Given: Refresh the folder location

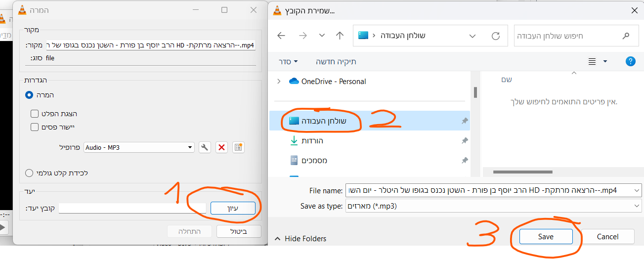Looking at the screenshot, I should tap(496, 36).
